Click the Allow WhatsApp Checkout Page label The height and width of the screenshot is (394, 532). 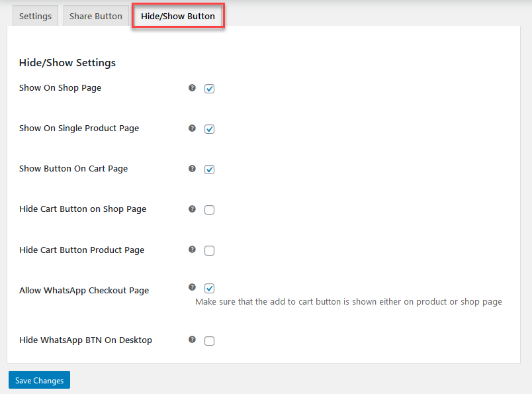point(84,291)
